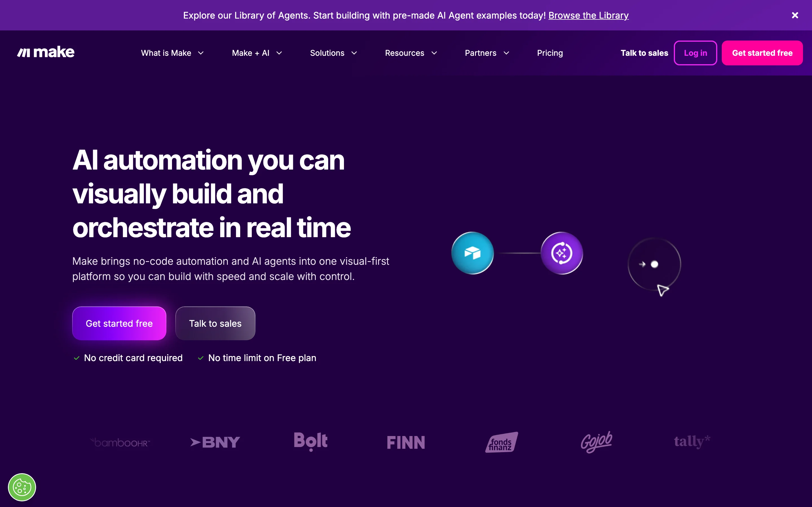Open the Solutions dropdown chevron
The height and width of the screenshot is (507, 812).
(x=354, y=53)
